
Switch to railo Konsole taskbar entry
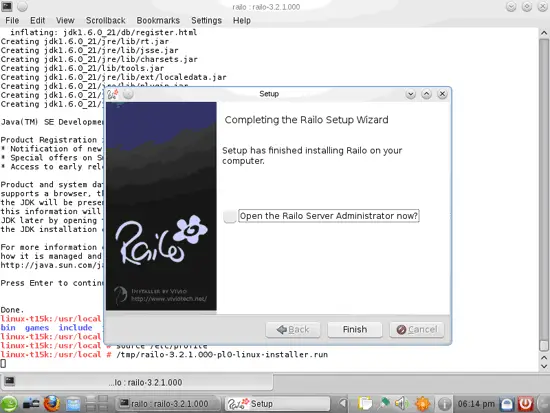168,404
